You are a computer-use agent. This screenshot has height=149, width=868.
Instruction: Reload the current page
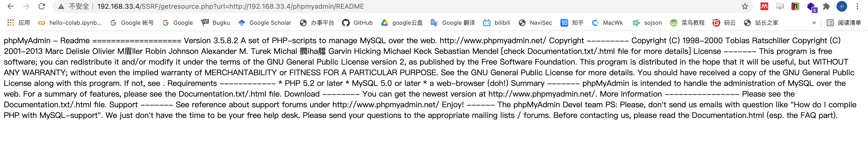42,6
